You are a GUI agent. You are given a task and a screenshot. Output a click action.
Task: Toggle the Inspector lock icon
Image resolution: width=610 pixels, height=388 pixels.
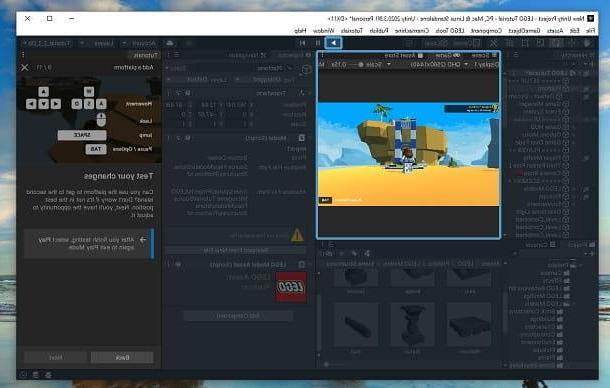(x=176, y=55)
